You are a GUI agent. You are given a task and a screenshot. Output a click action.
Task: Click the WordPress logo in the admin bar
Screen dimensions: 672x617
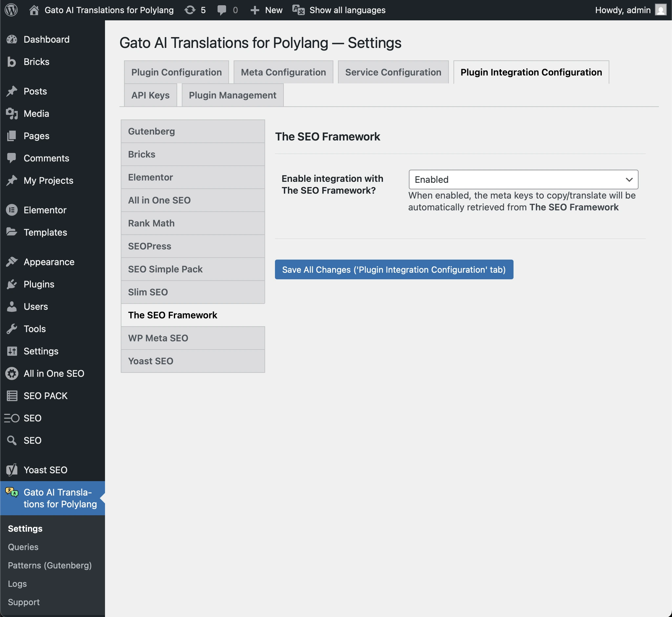pyautogui.click(x=11, y=10)
